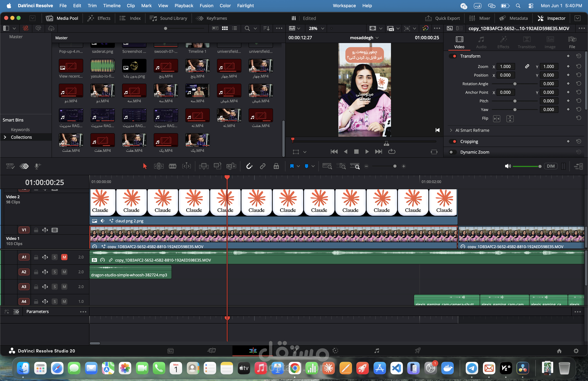The height and width of the screenshot is (381, 588).
Task: Click the DIM button
Action: click(x=551, y=166)
